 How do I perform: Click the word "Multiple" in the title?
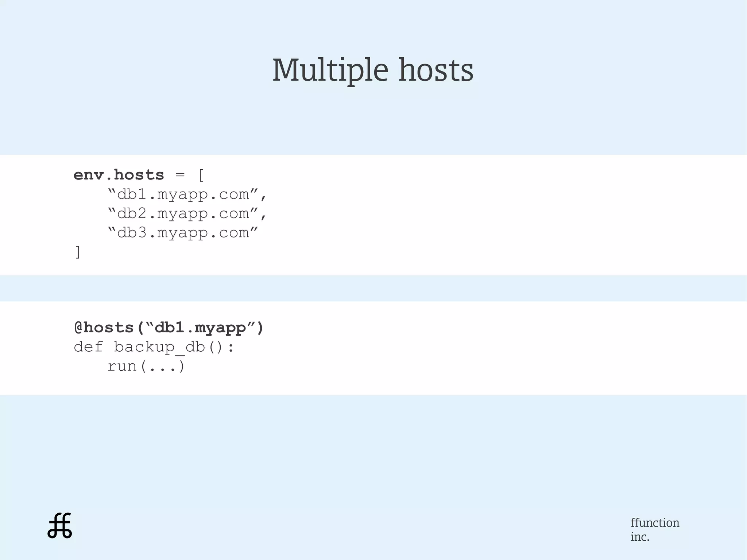click(x=330, y=70)
